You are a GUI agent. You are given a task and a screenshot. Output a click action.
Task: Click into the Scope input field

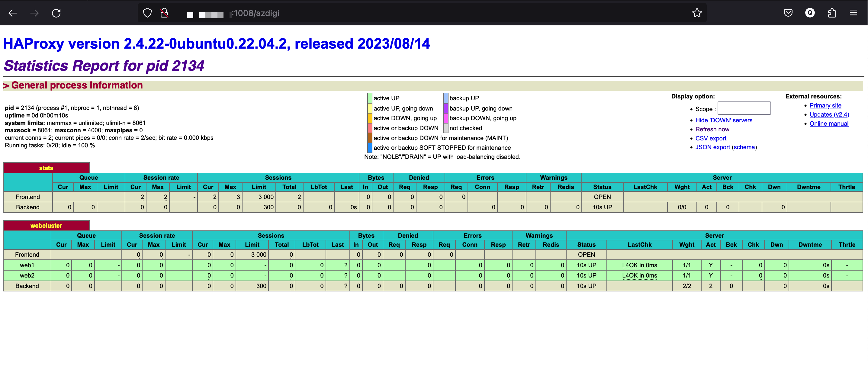744,108
